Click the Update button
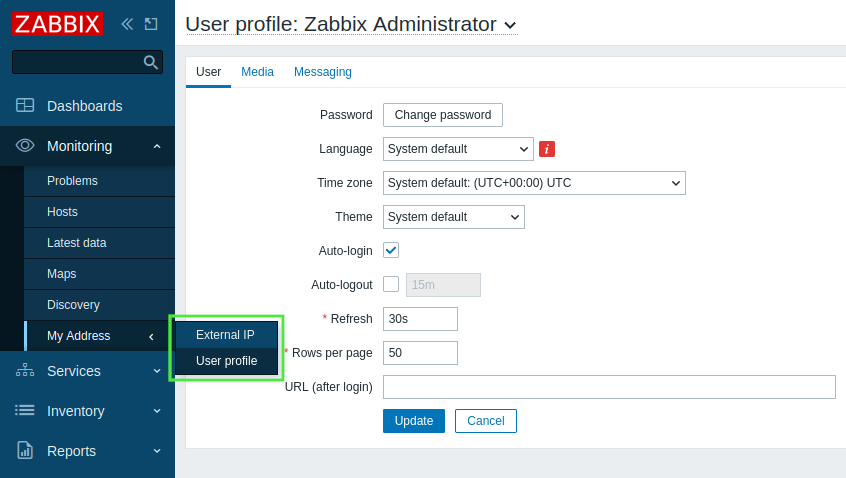The height and width of the screenshot is (478, 846). pyautogui.click(x=414, y=421)
